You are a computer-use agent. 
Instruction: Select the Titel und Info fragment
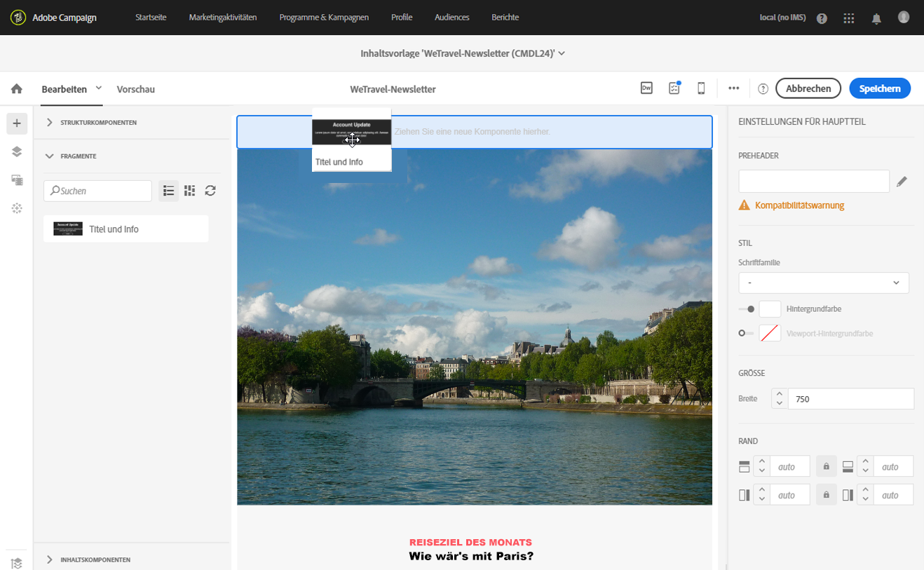(x=126, y=229)
